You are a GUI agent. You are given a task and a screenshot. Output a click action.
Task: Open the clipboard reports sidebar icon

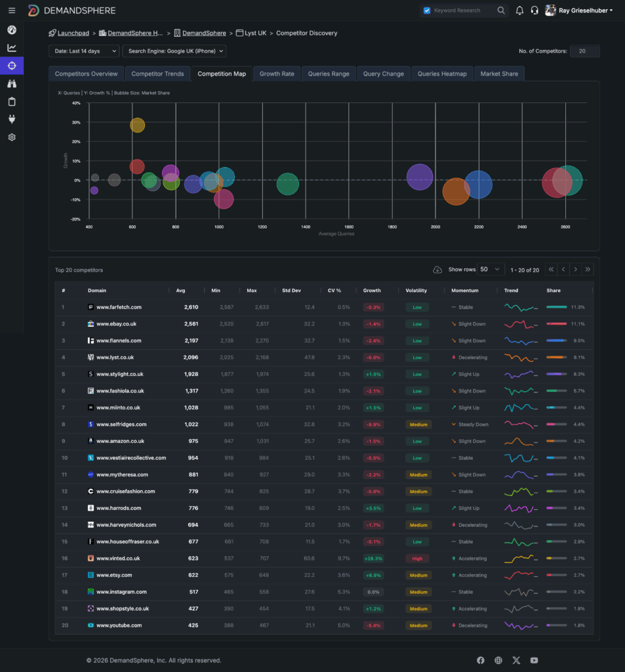tap(12, 101)
